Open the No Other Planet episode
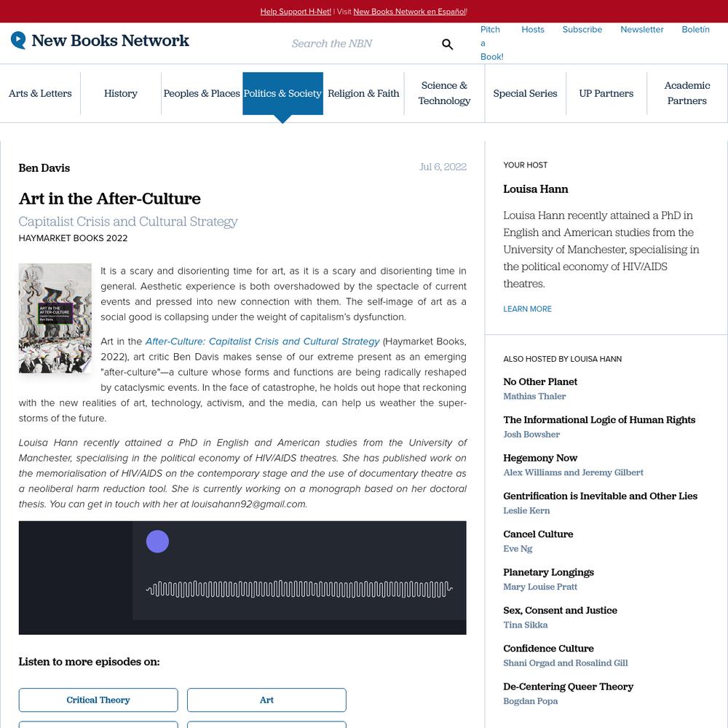The image size is (728, 728). coord(540,381)
